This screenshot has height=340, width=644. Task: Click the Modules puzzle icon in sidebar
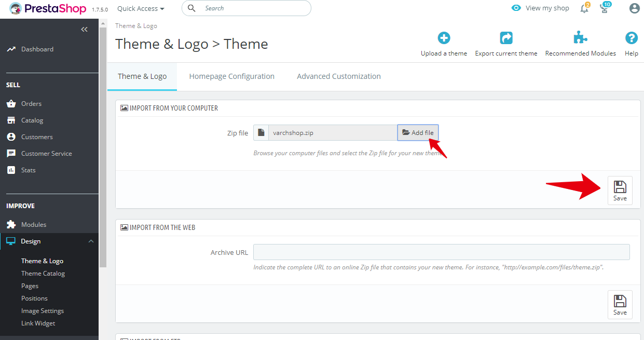click(x=11, y=225)
